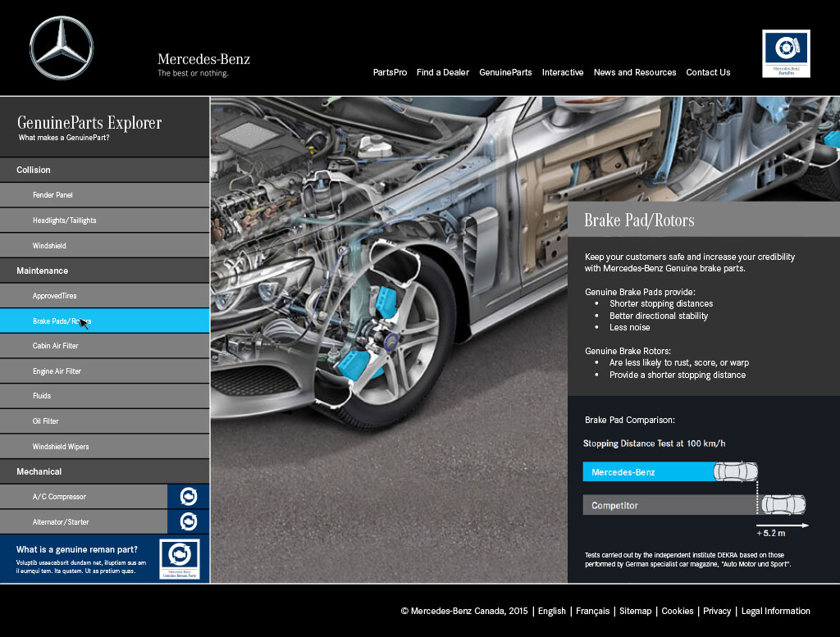Click 'The best or nothing.' tagline
840x637 pixels.
(x=193, y=73)
